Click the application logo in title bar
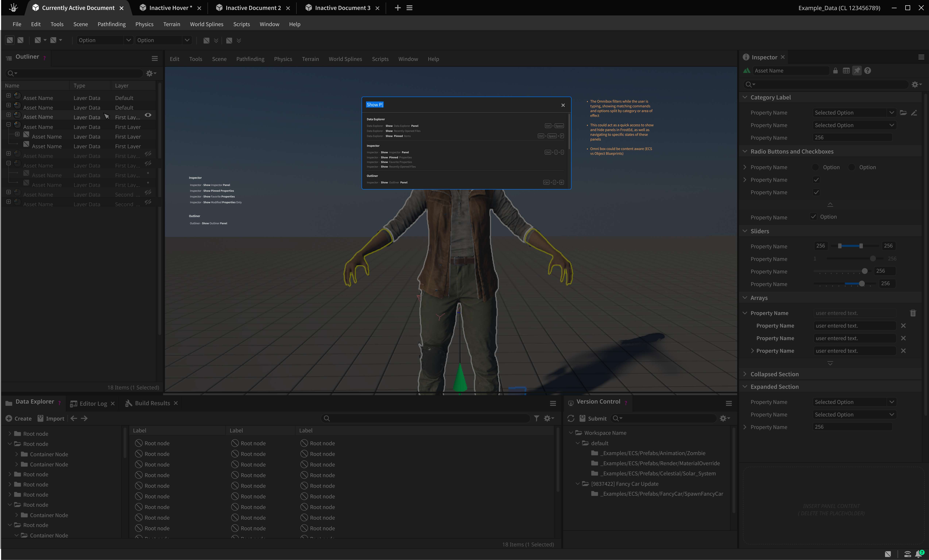Viewport: 929px width, 560px height. pyautogui.click(x=13, y=7)
